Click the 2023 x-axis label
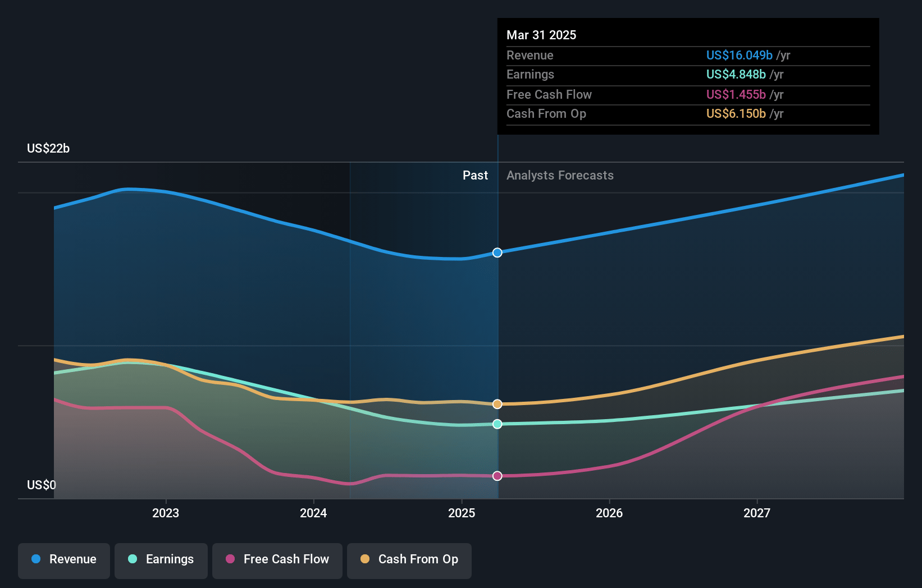922x588 pixels. (166, 513)
